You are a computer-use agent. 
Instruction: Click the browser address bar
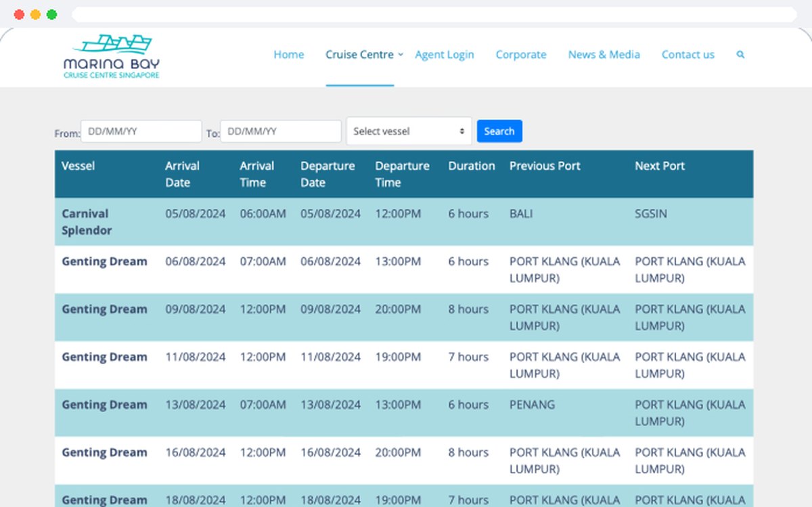pos(434,14)
